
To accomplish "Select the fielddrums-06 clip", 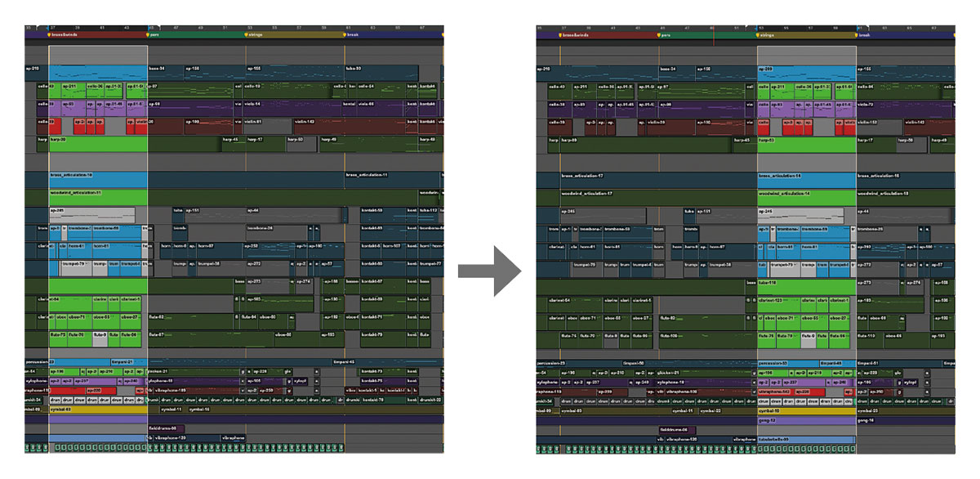I will click(x=678, y=430).
